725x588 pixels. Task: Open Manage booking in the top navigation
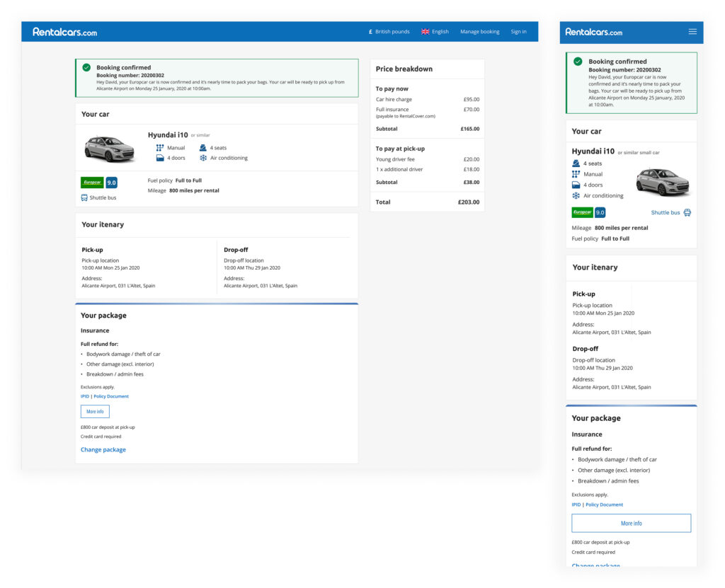point(479,32)
